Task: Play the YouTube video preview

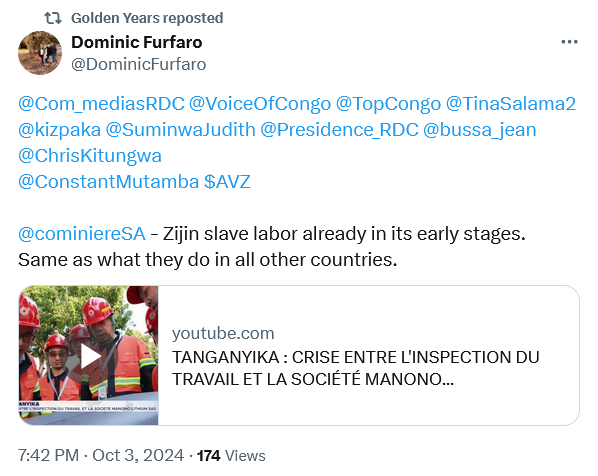Action: coord(88,355)
